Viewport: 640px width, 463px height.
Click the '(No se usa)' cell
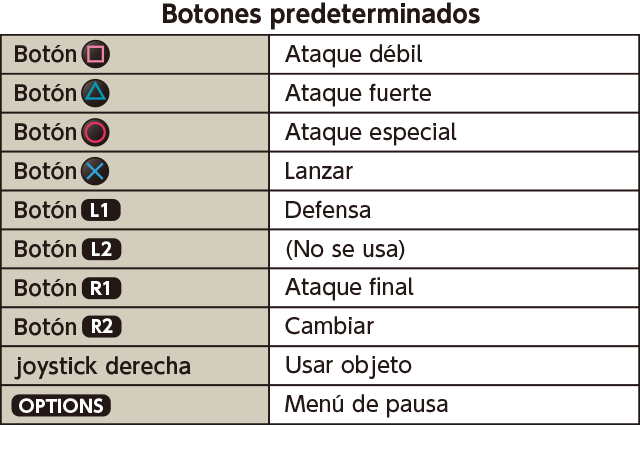pos(454,249)
